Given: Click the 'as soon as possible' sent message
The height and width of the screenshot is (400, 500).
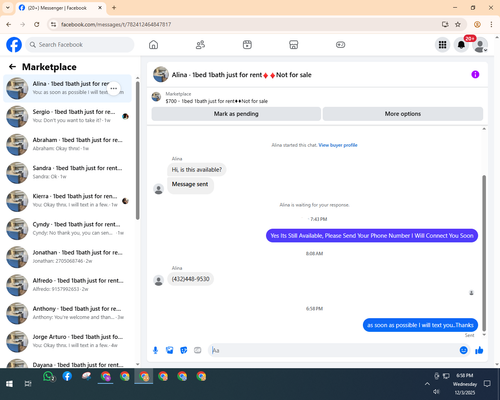Looking at the screenshot, I should [x=420, y=325].
